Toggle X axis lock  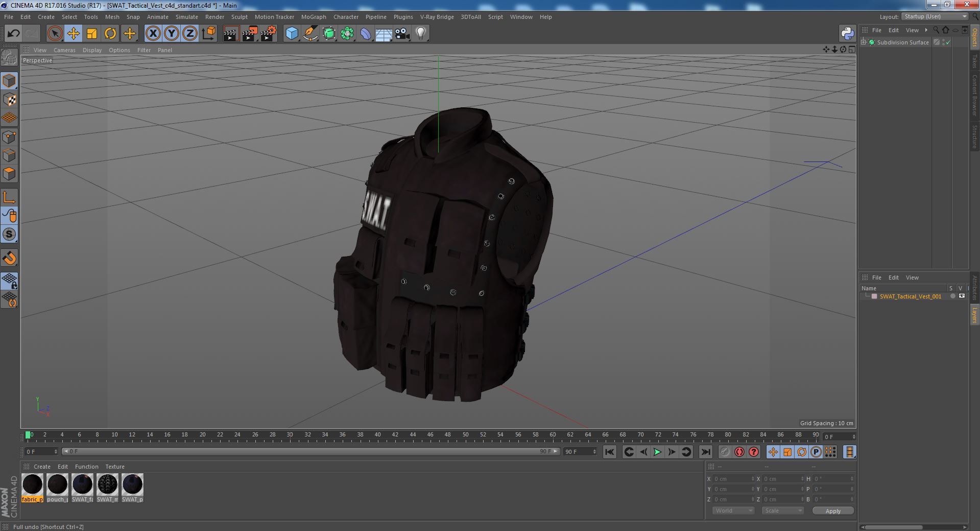click(x=153, y=34)
